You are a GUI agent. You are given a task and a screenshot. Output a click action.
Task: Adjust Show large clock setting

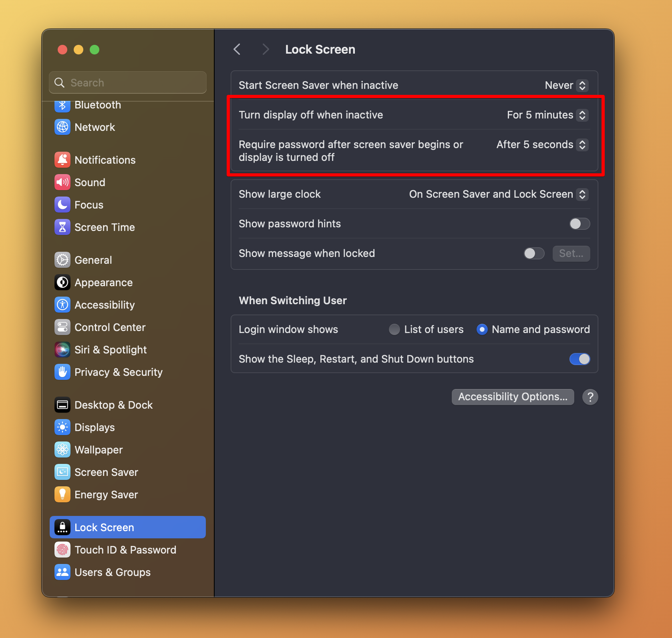499,194
